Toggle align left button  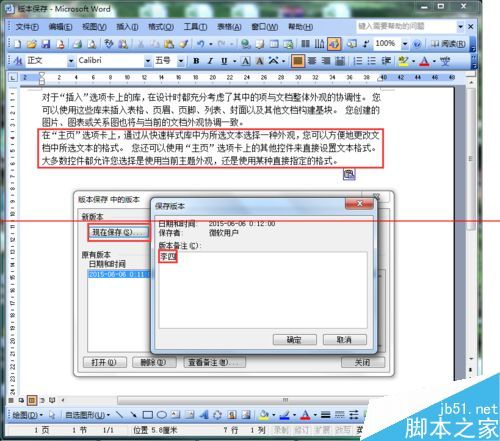click(298, 61)
